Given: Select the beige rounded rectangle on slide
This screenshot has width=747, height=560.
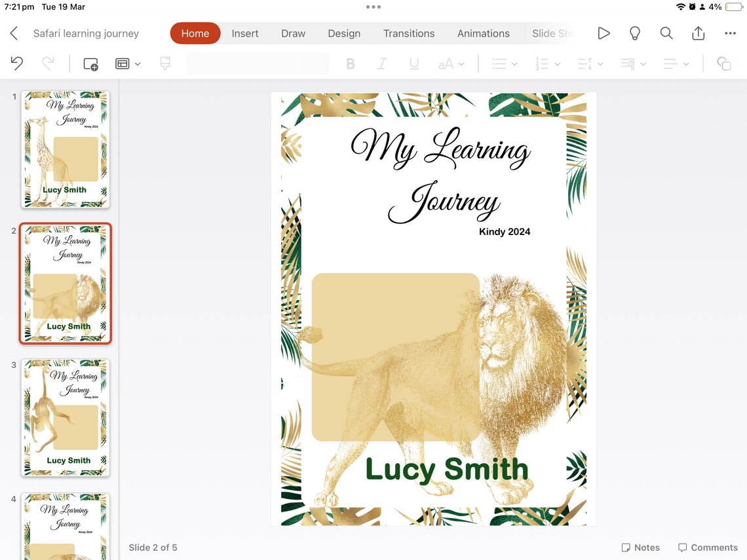Looking at the screenshot, I should pyautogui.click(x=395, y=357).
